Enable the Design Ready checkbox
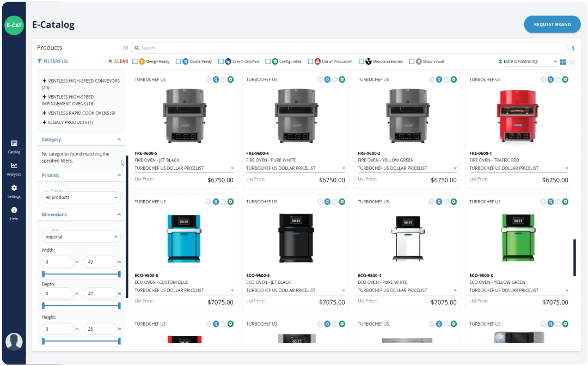 click(x=135, y=61)
